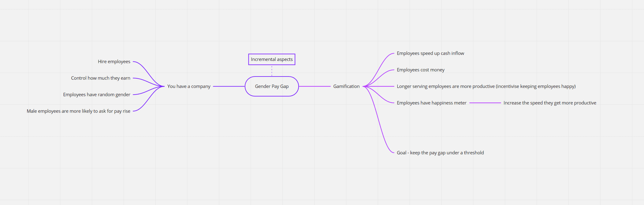Select Control how much they earn node

pos(101,78)
